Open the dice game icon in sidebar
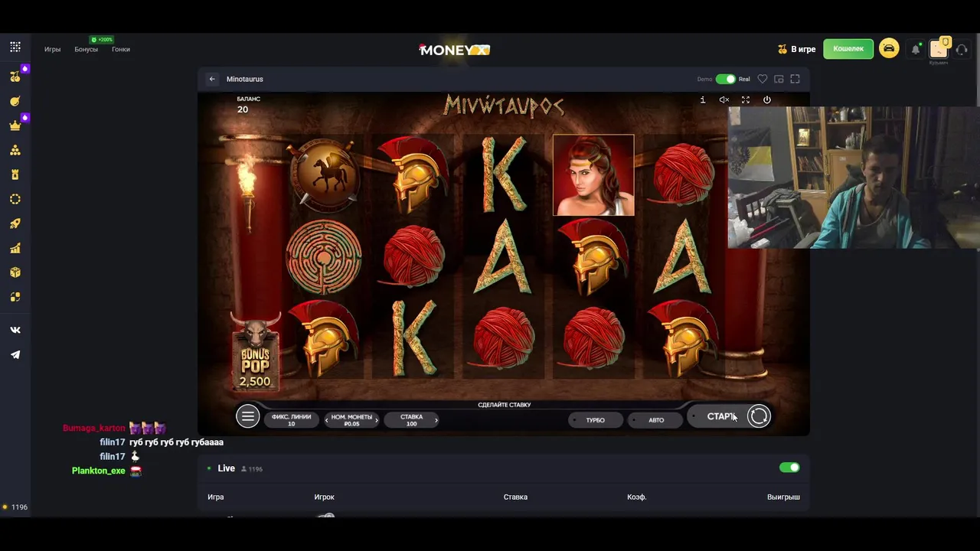This screenshot has height=551, width=980. (15, 272)
